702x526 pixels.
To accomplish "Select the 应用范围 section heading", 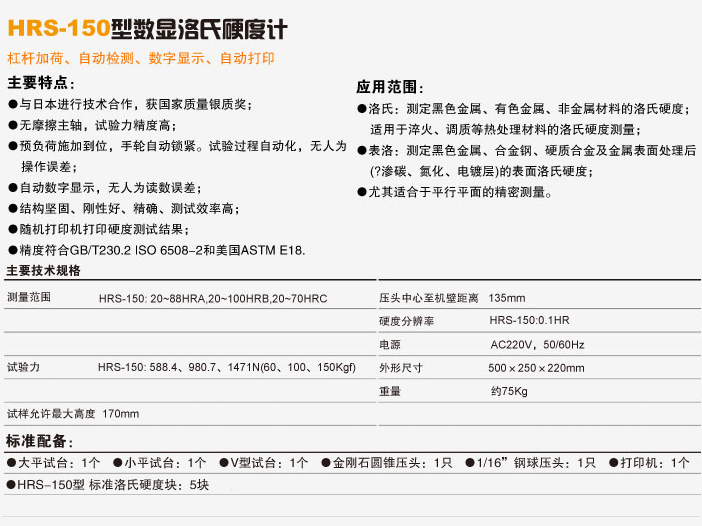I will click(391, 87).
